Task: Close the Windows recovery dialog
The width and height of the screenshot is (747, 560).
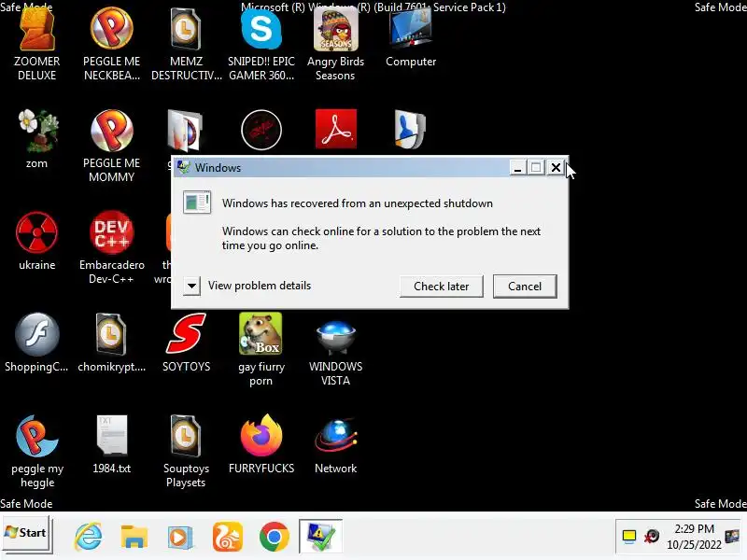Action: pos(556,168)
